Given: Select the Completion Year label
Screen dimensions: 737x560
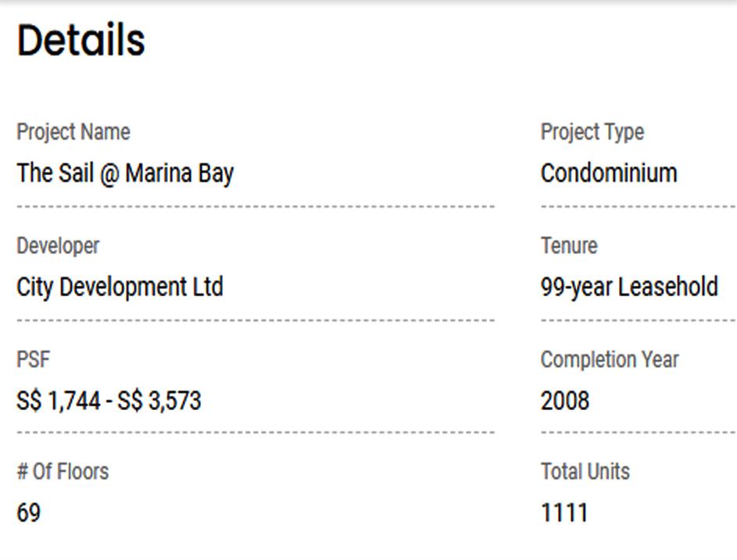Looking at the screenshot, I should tap(609, 360).
